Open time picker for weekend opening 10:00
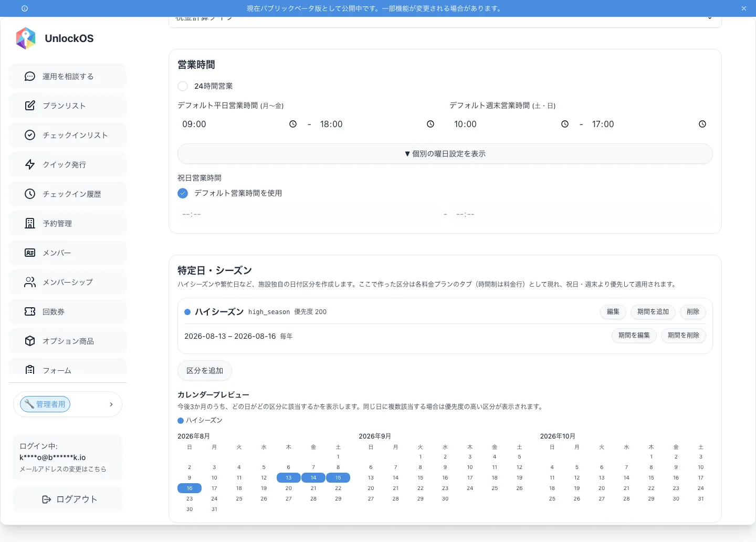756x542 pixels. point(565,124)
